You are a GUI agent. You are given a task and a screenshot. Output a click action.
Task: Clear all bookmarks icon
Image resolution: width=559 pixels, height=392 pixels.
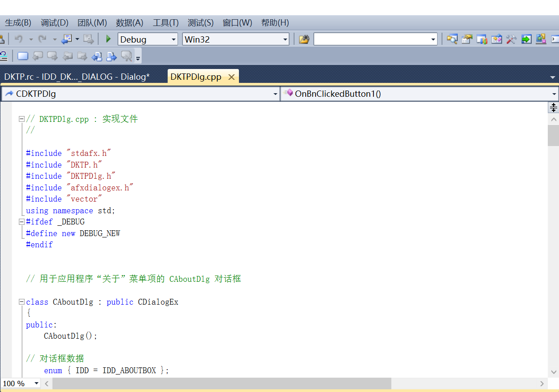coord(126,56)
